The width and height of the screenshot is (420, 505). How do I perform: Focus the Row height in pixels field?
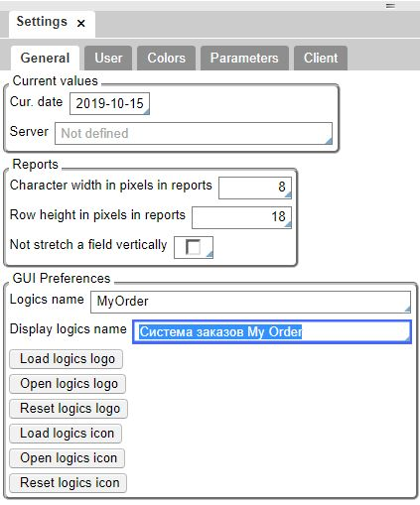(241, 217)
